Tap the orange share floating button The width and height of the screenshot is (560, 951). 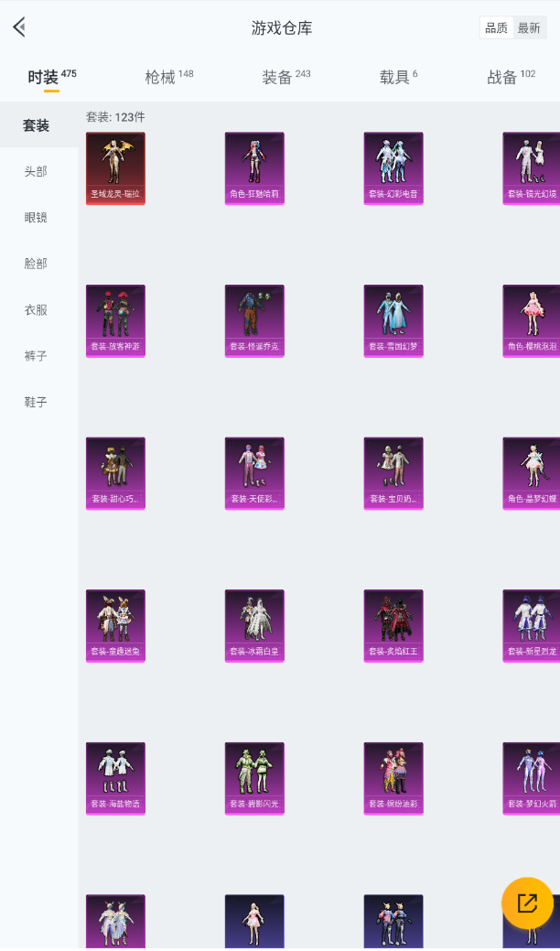[x=527, y=903]
